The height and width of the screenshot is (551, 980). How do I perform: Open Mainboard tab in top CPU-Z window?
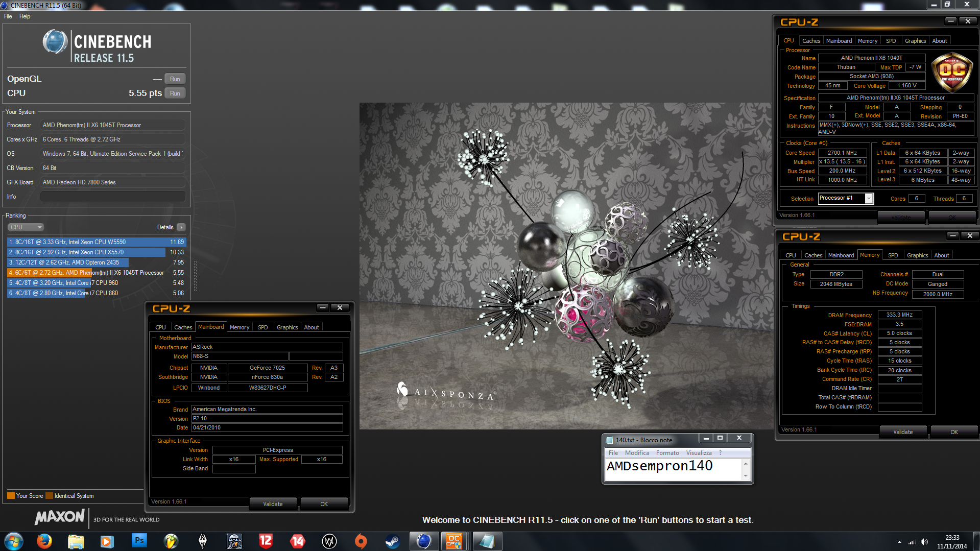click(839, 41)
